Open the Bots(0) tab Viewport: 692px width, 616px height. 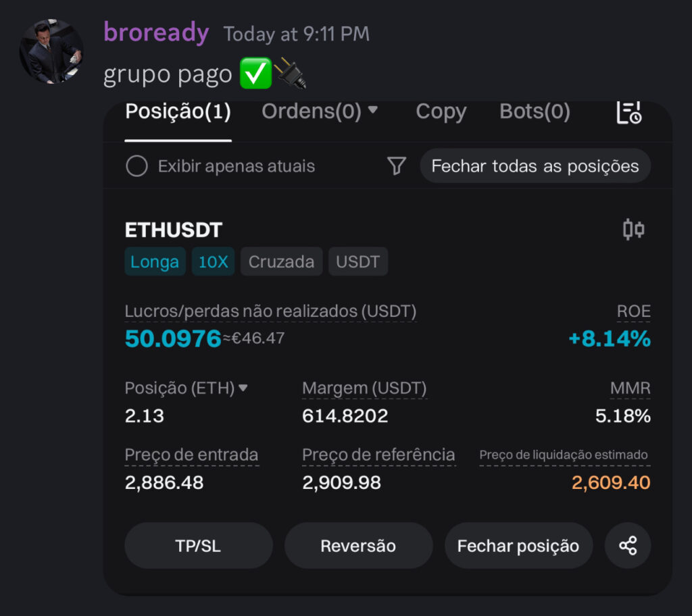535,111
